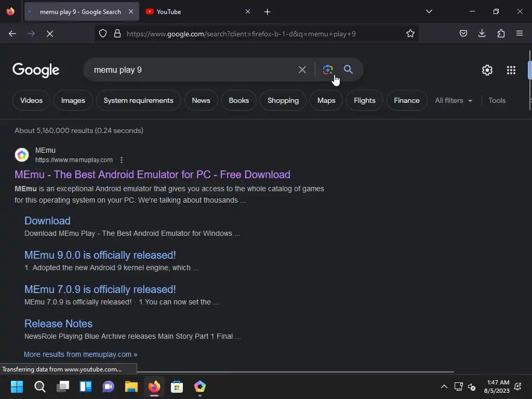The height and width of the screenshot is (399, 532).
Task: Open the Save to Pocket icon
Action: 463,33
